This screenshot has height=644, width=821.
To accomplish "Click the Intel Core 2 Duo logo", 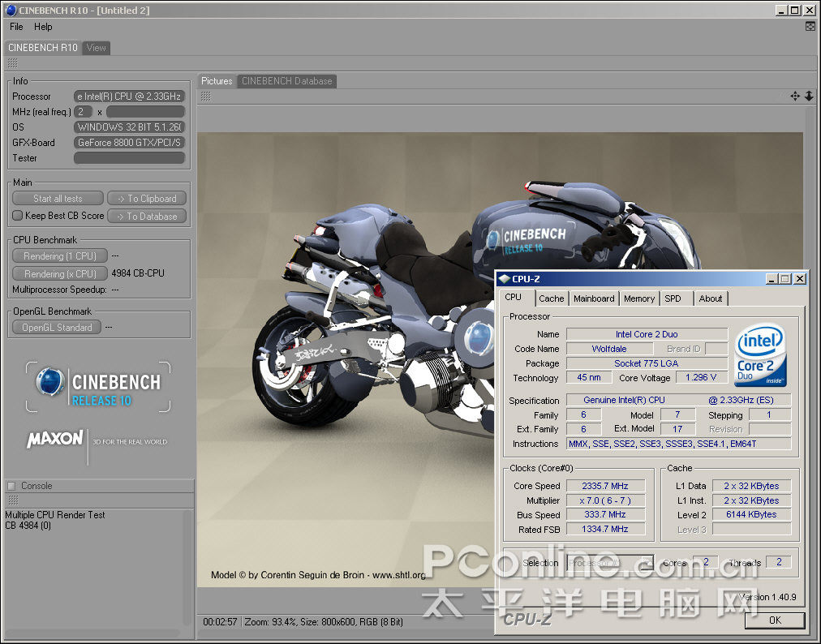I will [x=760, y=355].
